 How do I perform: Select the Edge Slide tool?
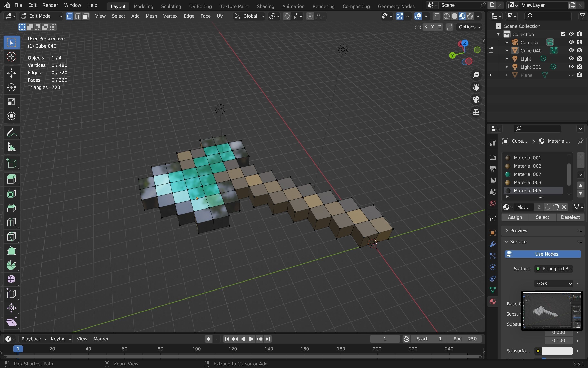[x=11, y=294]
